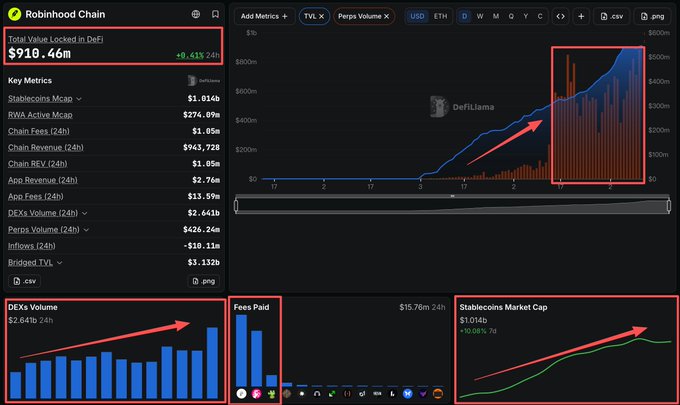Download Key Metrics .csv file
The width and height of the screenshot is (680, 405).
click(x=24, y=281)
